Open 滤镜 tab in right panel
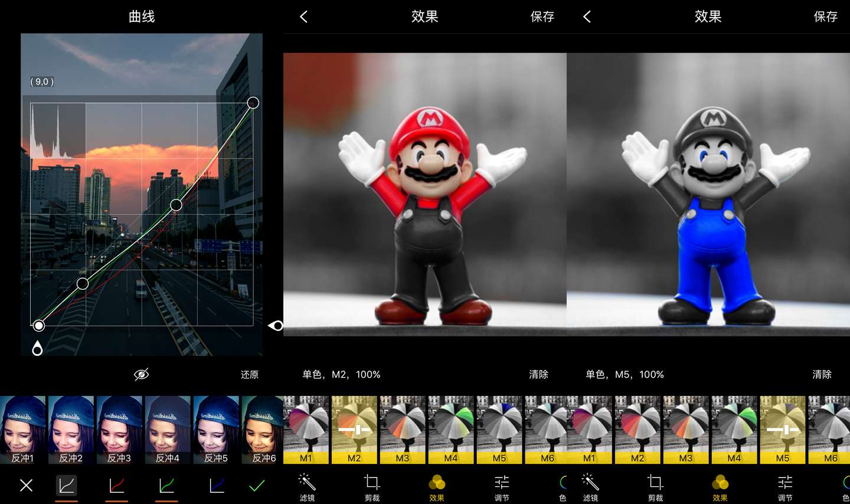Viewport: 850px width, 504px height. click(590, 487)
